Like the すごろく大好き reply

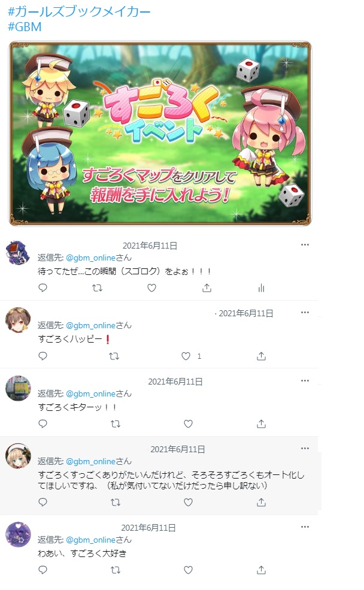188,570
